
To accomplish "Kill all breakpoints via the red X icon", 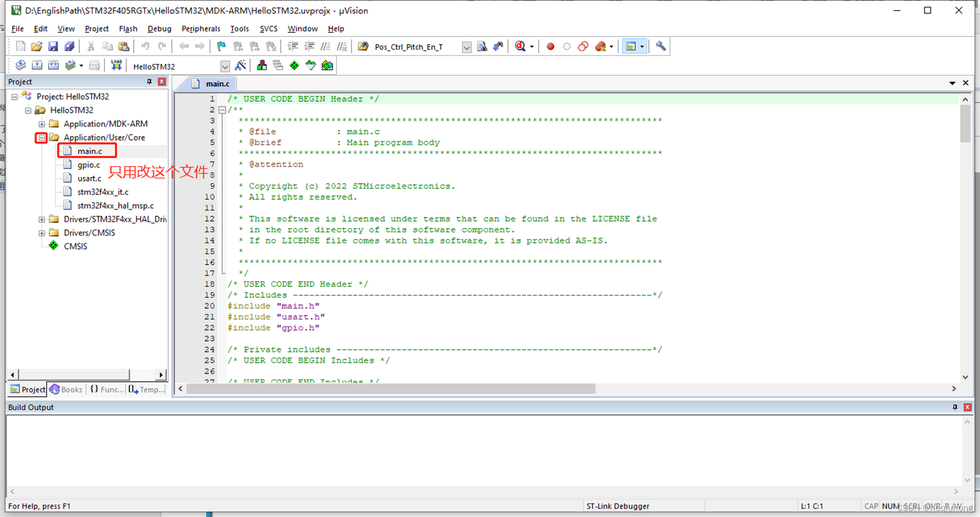I will (x=601, y=46).
